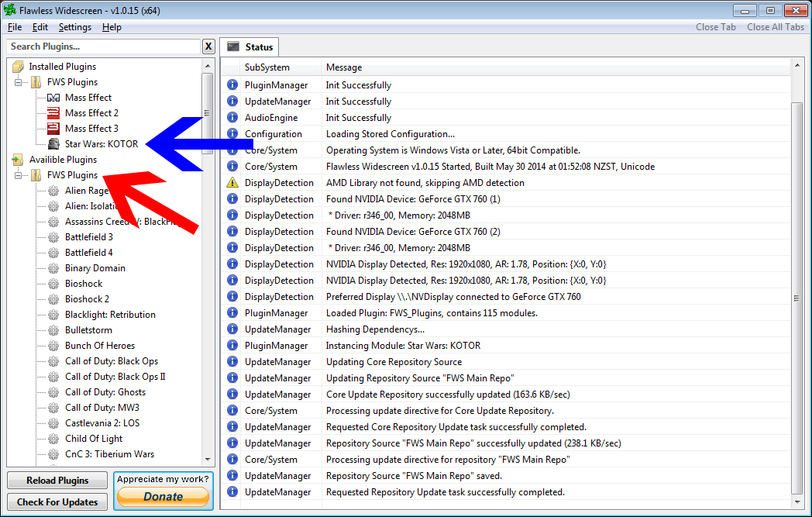Click Close All Tabs
This screenshot has width=812, height=517.
coord(776,27)
